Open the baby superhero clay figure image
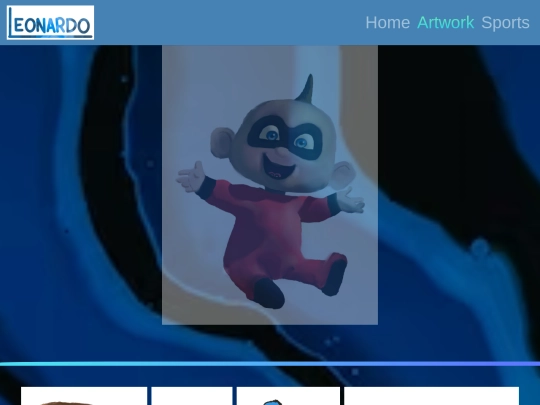This screenshot has height=405, width=540. (270, 185)
